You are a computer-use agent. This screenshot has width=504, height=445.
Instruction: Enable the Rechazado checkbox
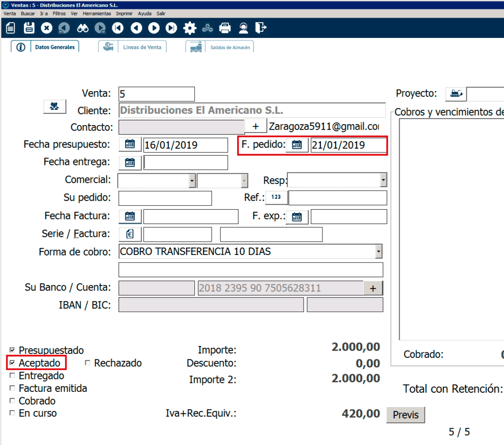(88, 363)
